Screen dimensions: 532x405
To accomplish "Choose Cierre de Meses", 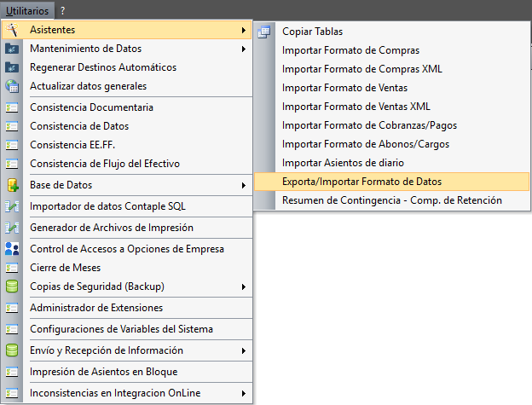I will pos(127,268).
